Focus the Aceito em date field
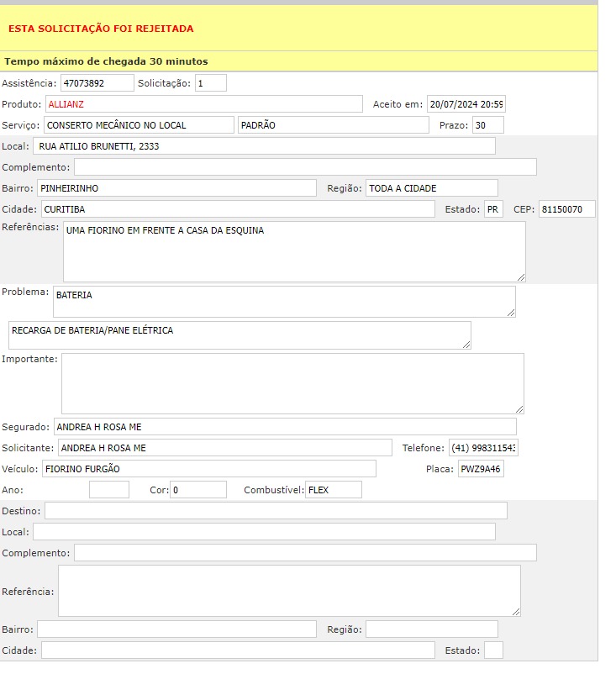Image resolution: width=616 pixels, height=674 pixels. coord(466,104)
